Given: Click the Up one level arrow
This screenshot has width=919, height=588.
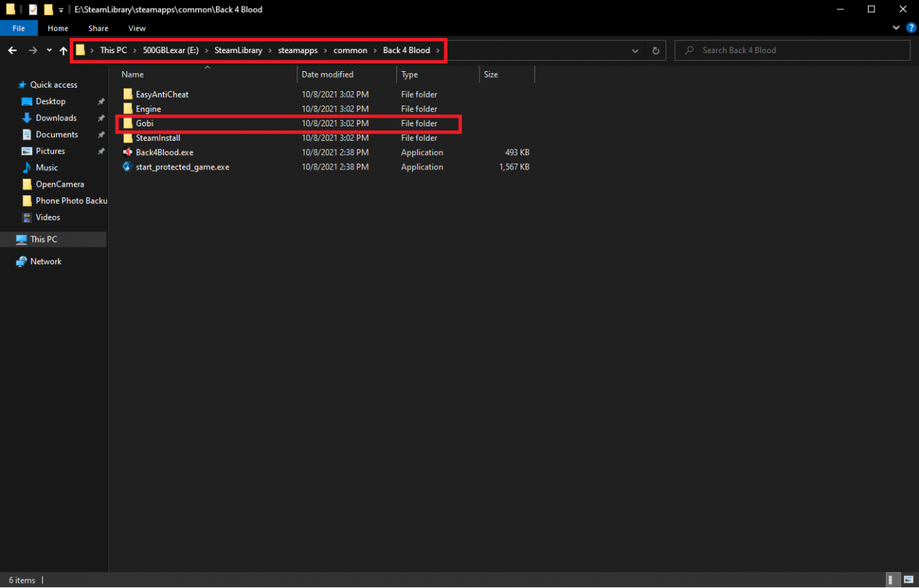Looking at the screenshot, I should [63, 50].
